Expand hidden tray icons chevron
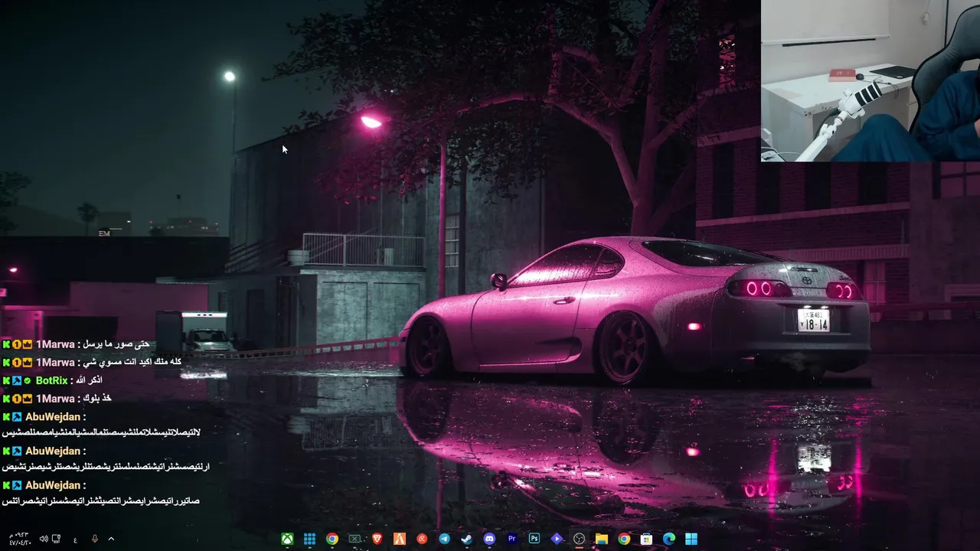The image size is (980, 551). pos(111,539)
